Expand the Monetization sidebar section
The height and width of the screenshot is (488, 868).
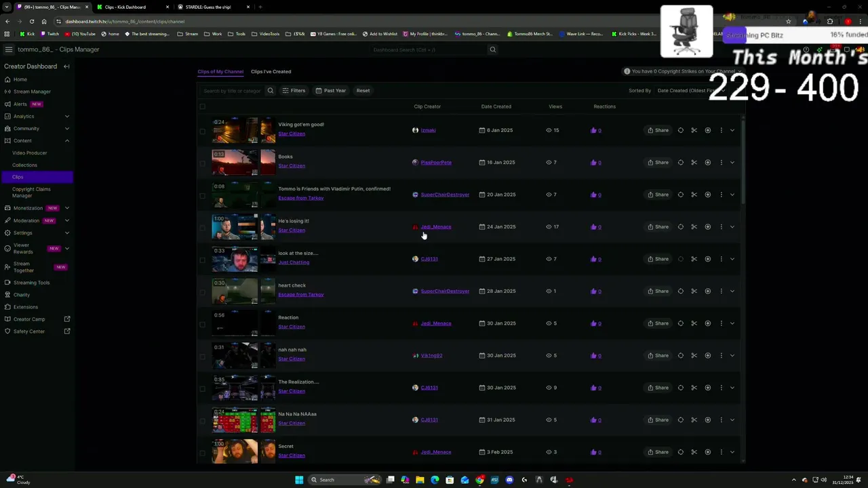(x=66, y=208)
